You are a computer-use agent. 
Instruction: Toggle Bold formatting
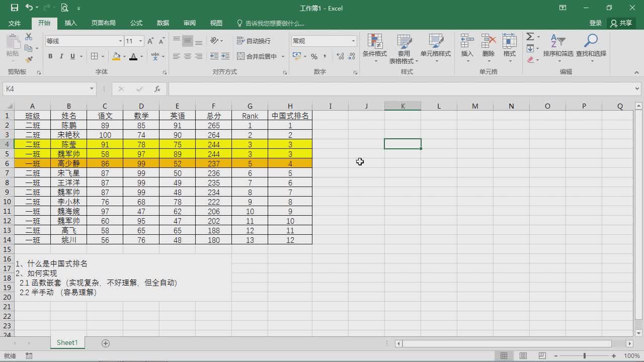[x=50, y=56]
